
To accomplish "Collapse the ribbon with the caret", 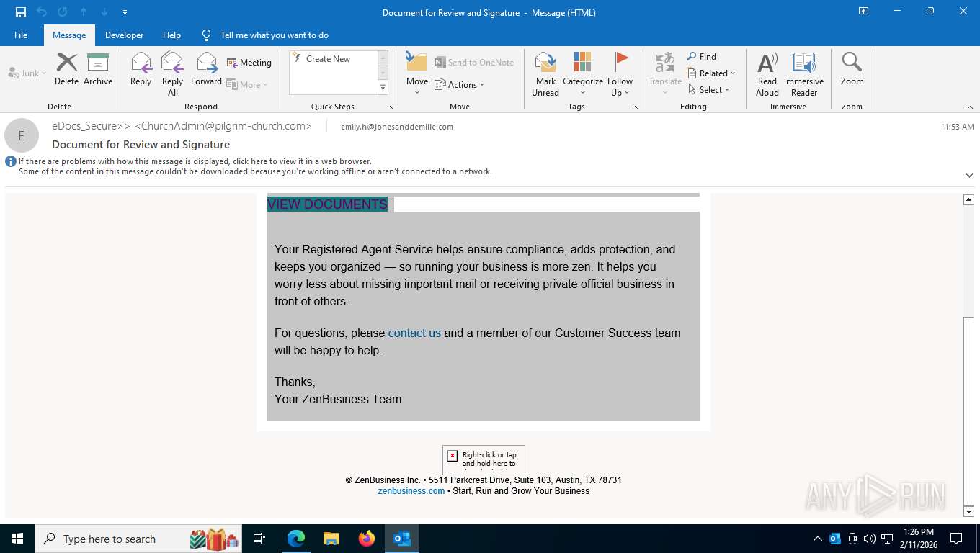I will pos(969,107).
